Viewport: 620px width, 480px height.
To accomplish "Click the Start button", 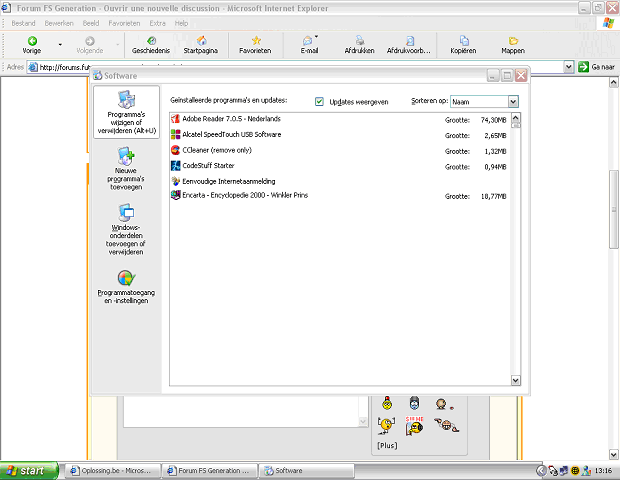I will (29, 471).
